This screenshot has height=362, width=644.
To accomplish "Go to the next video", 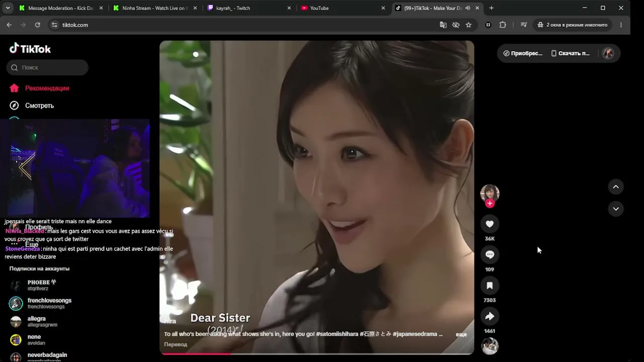I will [x=616, y=209].
